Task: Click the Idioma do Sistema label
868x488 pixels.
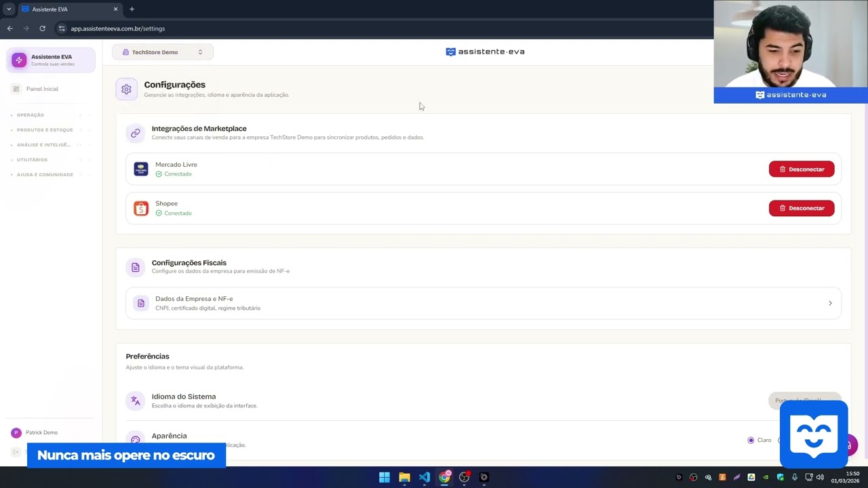Action: pyautogui.click(x=184, y=396)
